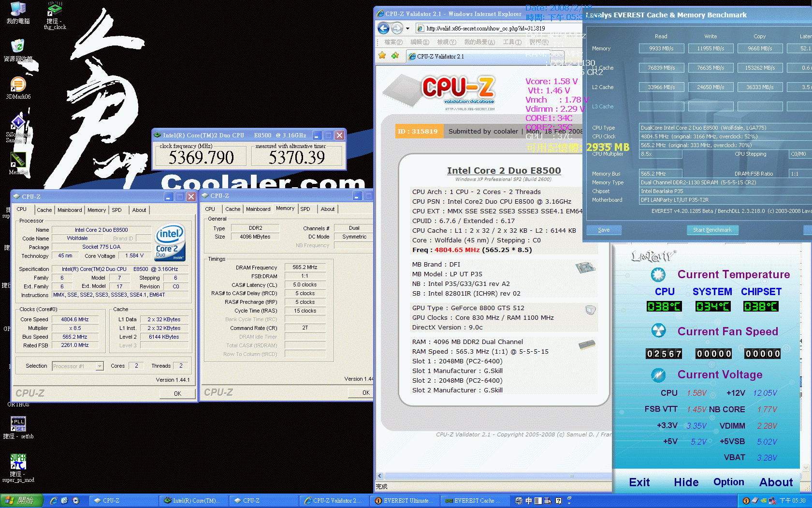Image resolution: width=812 pixels, height=508 pixels.
Task: Click the Intel Core 2 Duo logo
Action: 170,243
